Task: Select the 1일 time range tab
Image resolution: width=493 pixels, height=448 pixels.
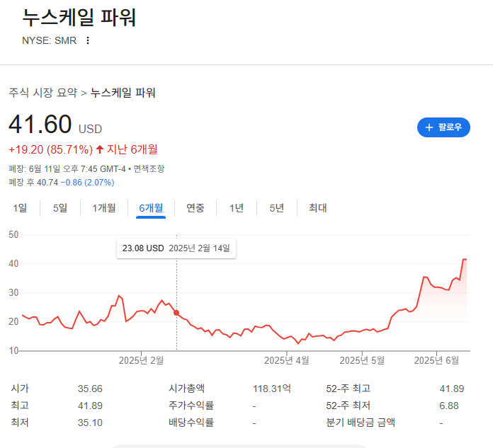Action: 20,208
